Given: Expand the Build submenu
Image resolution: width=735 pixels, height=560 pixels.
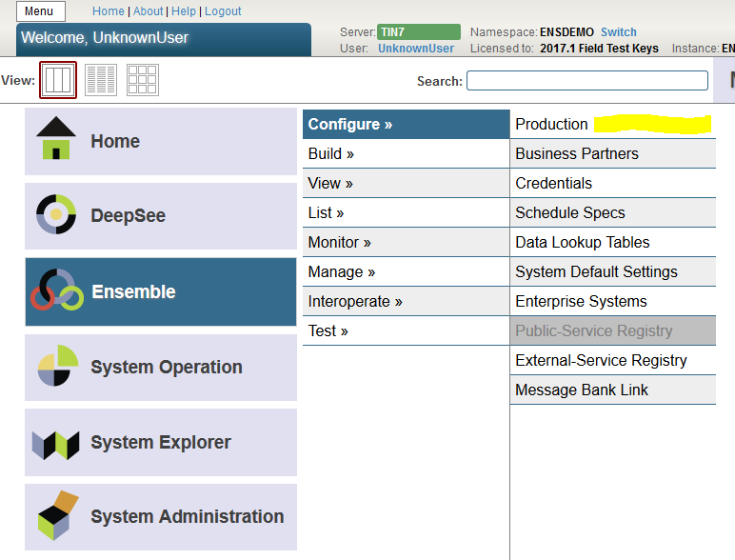Looking at the screenshot, I should click(x=406, y=154).
